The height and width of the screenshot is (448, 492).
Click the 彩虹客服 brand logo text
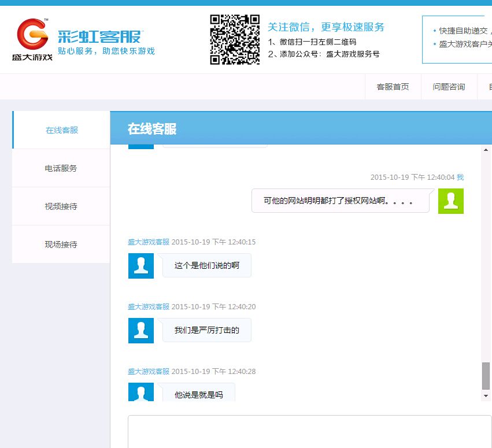[x=99, y=37]
